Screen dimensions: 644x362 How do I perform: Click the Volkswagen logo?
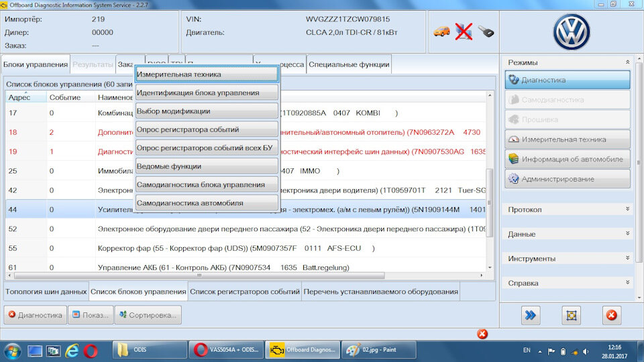coord(572,32)
